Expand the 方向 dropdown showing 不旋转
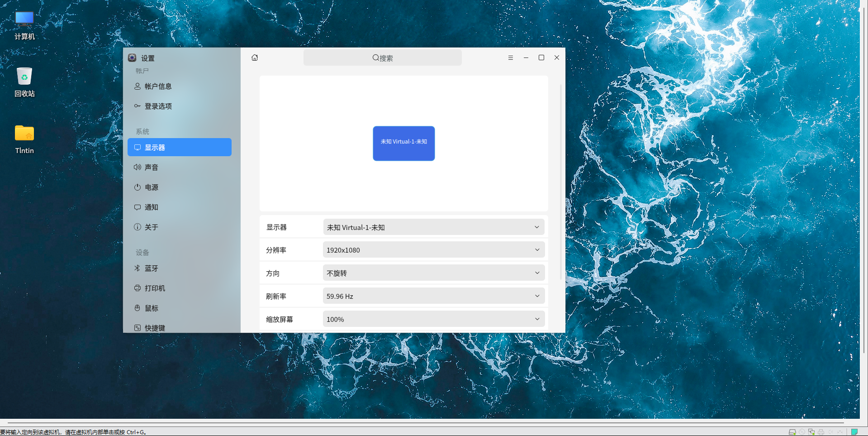Screen dimensions: 868x436 [x=434, y=273]
